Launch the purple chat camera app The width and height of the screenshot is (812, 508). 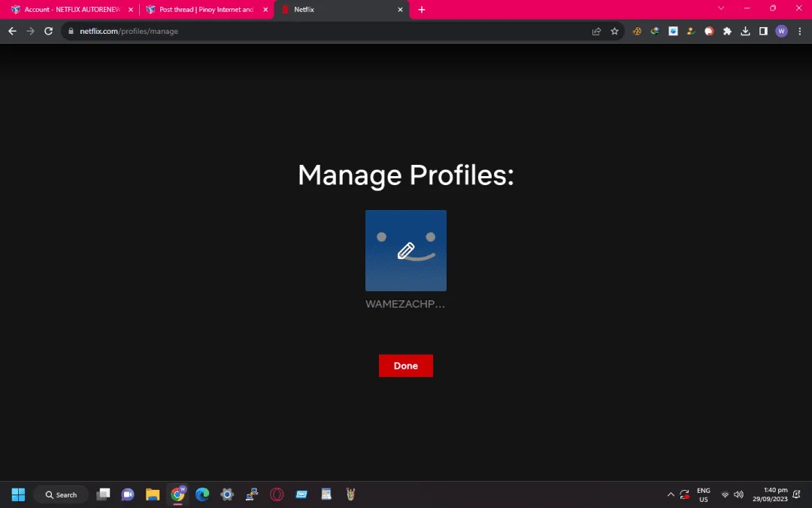pos(128,494)
